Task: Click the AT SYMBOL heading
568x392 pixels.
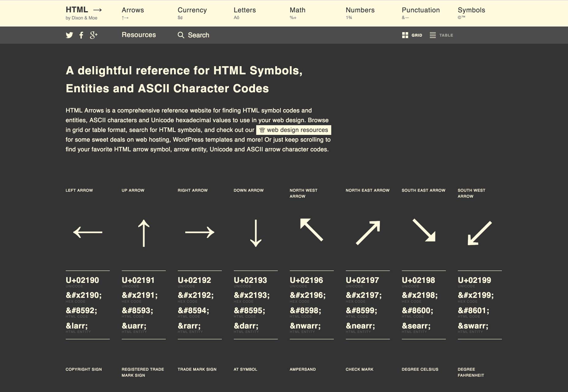Action: 245,369
